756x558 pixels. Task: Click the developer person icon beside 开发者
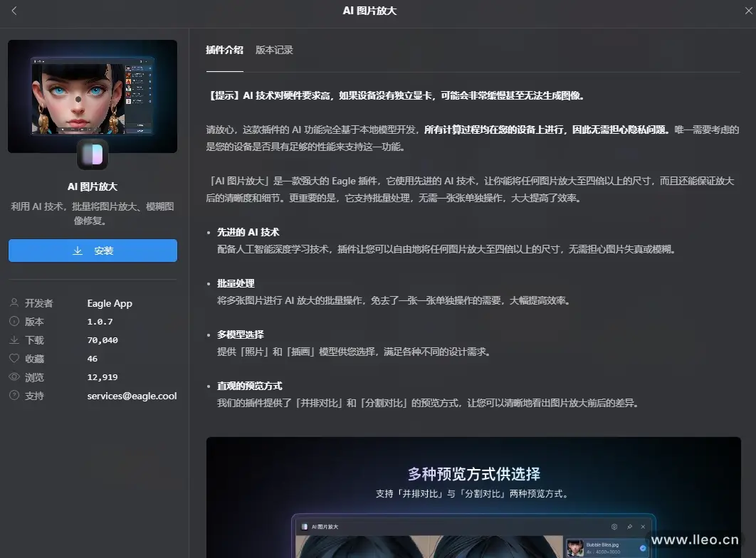click(14, 303)
